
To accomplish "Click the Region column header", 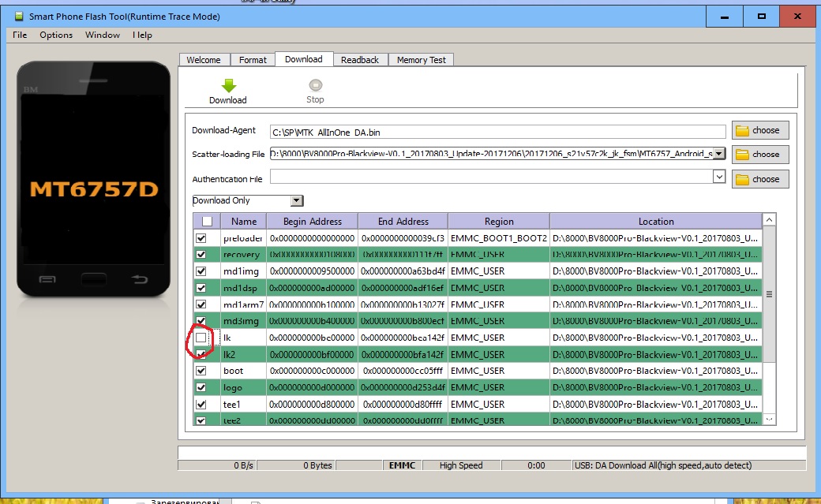I will click(x=499, y=222).
